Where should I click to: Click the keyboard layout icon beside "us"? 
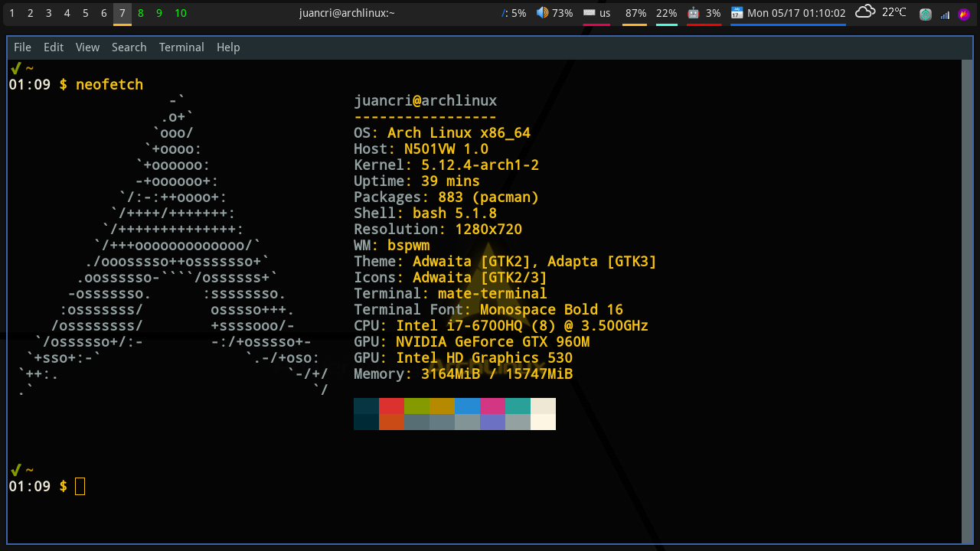coord(589,13)
